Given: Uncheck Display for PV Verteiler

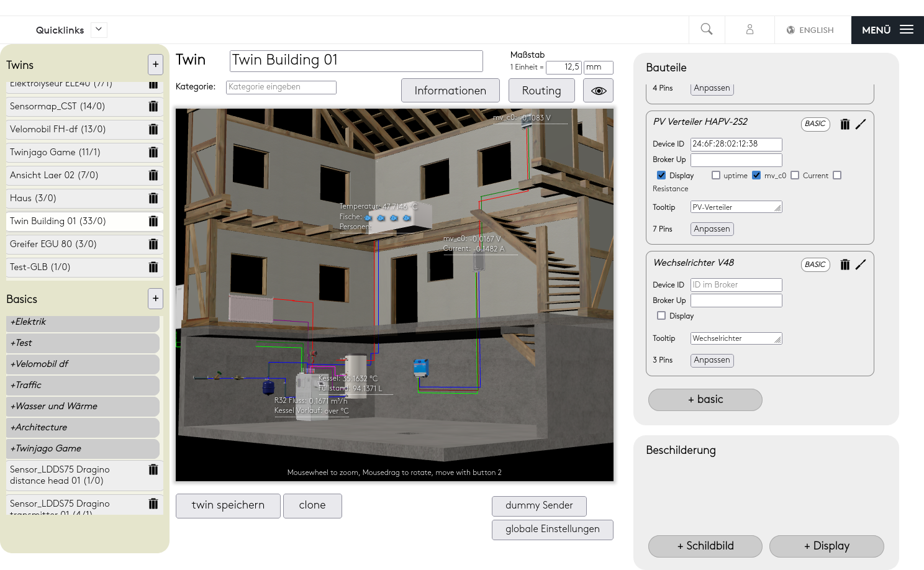Looking at the screenshot, I should pyautogui.click(x=661, y=176).
